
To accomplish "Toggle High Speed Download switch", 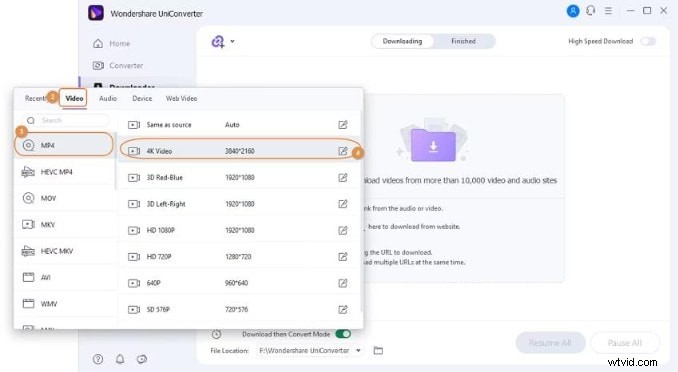I will point(648,41).
